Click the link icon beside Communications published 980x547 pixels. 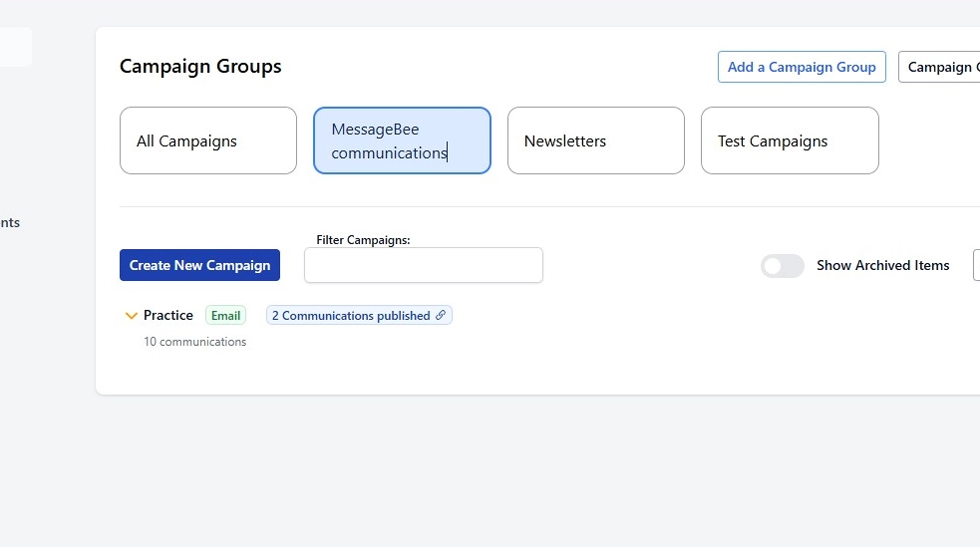(441, 316)
